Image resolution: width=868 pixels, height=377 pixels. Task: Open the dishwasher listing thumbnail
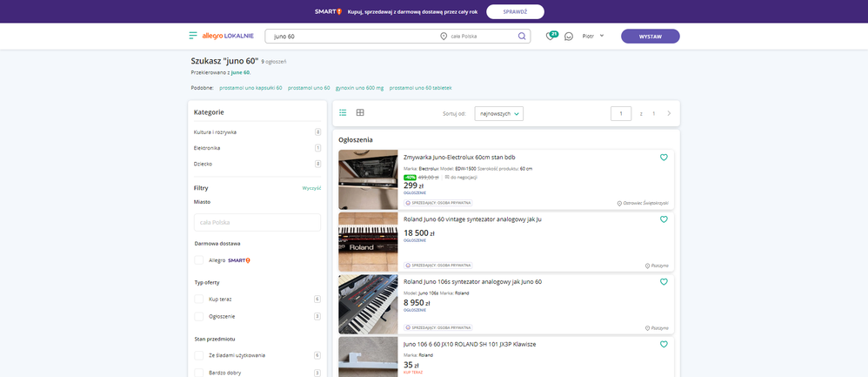[368, 179]
